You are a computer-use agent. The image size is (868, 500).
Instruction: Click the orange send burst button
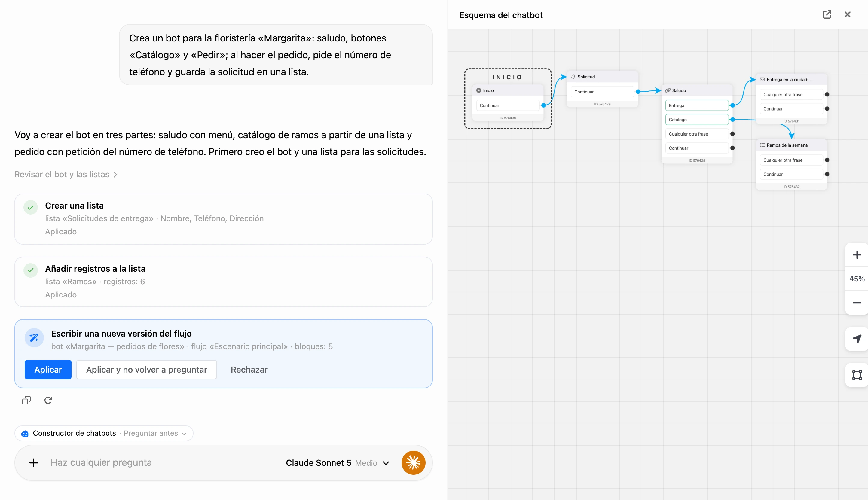click(413, 462)
